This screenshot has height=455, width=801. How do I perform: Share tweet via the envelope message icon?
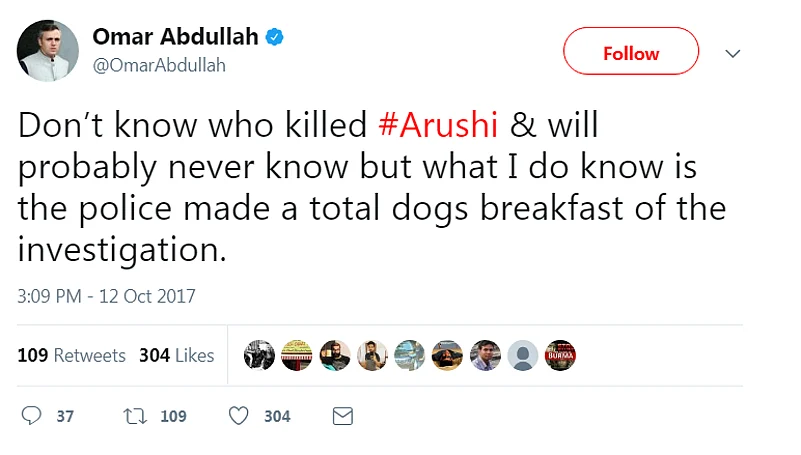tap(343, 416)
